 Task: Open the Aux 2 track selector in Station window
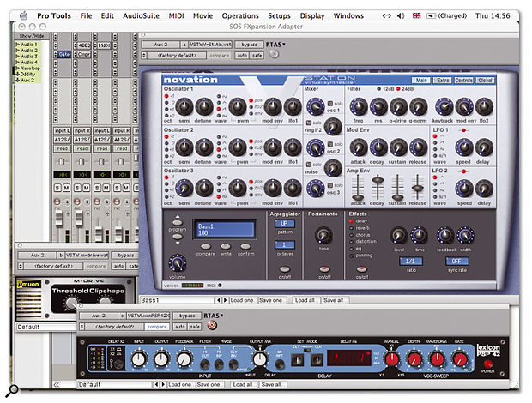[x=160, y=45]
